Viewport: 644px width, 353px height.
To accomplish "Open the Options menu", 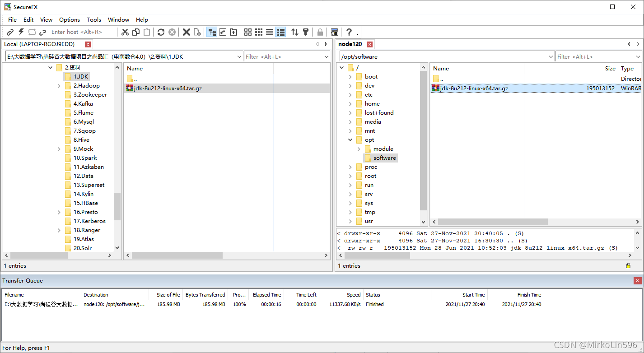I will 70,19.
